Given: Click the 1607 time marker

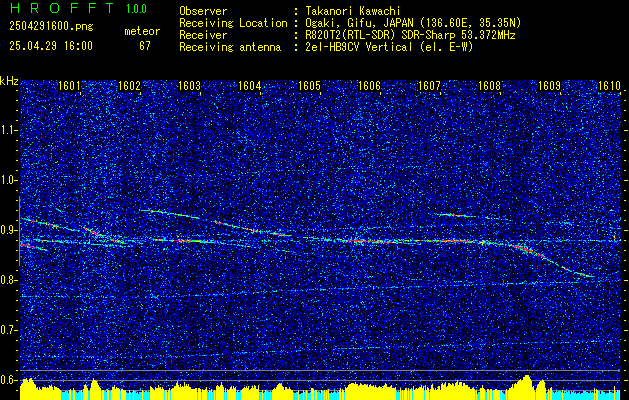Looking at the screenshot, I should click(x=429, y=85).
